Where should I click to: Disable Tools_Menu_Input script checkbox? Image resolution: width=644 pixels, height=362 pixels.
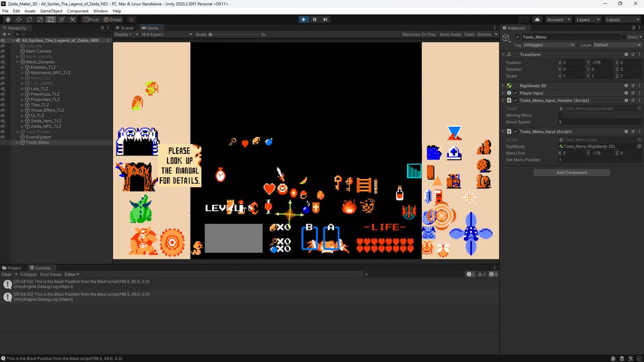tap(515, 131)
